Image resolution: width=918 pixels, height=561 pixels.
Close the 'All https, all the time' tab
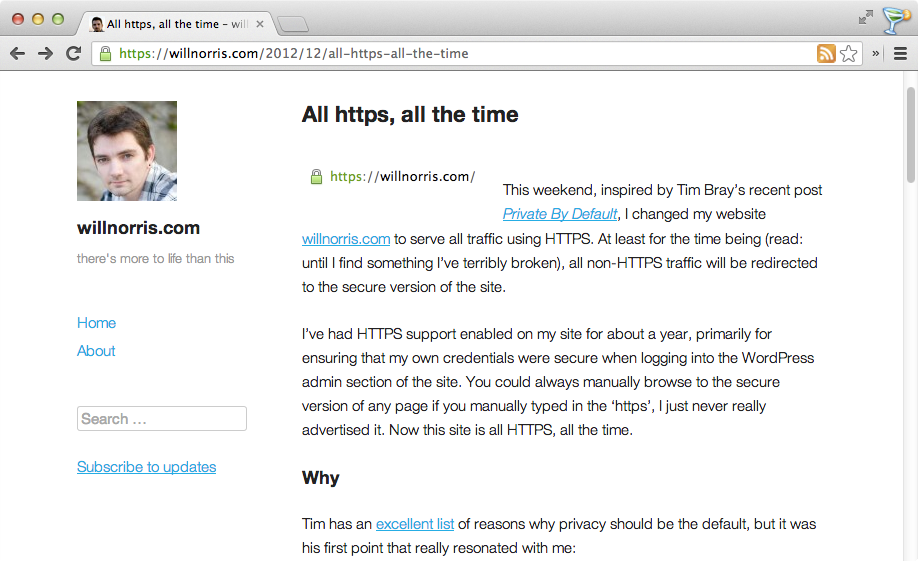tap(261, 24)
